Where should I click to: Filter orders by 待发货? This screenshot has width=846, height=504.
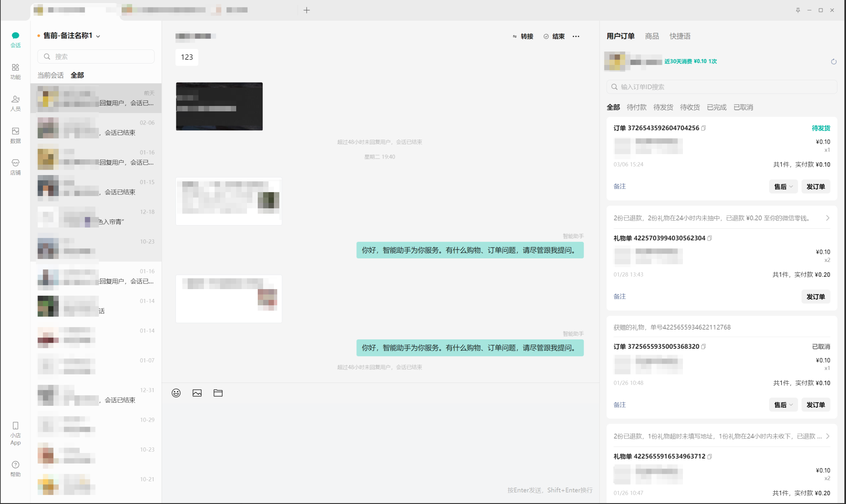(663, 107)
